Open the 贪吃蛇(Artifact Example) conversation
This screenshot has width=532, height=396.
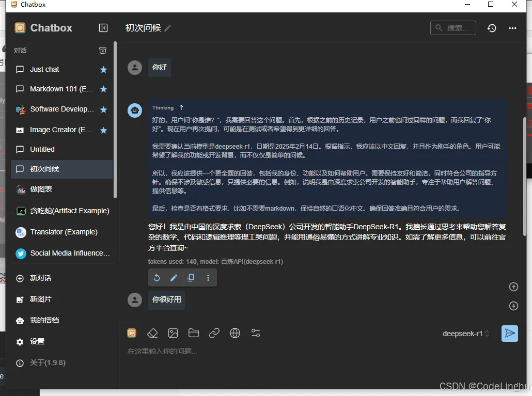[x=62, y=211]
